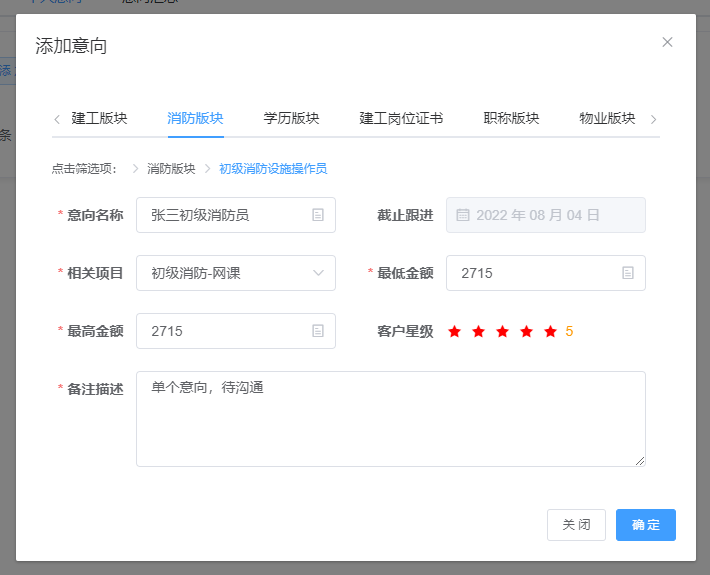Click the document icon in 最高金额 field
The height and width of the screenshot is (575, 710).
click(318, 331)
